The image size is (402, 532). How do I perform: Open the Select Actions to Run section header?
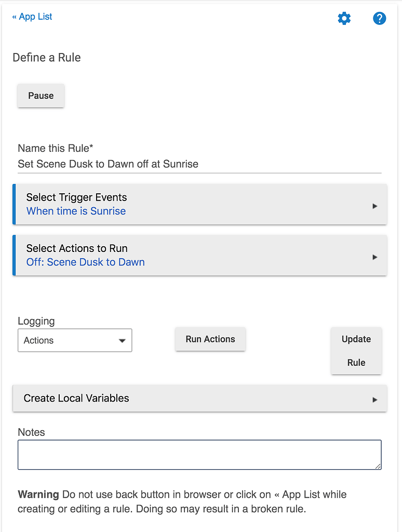77,248
